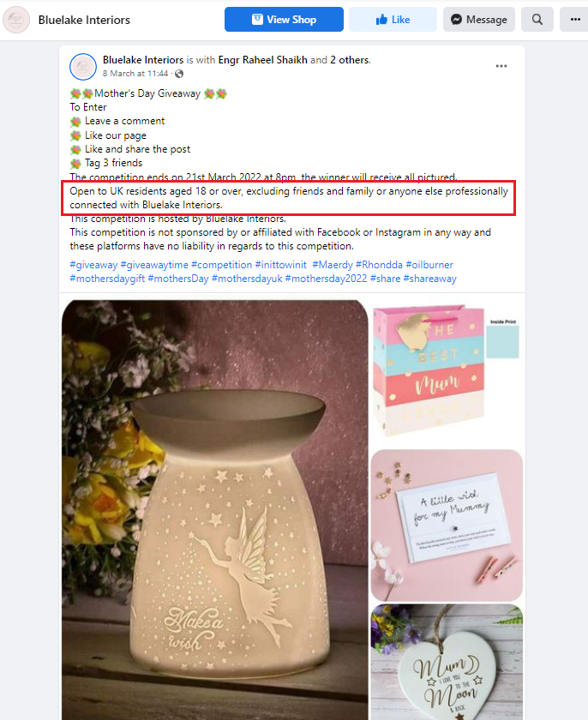Show the 2 others tagged
Image resolution: width=588 pixels, height=720 pixels.
point(350,60)
